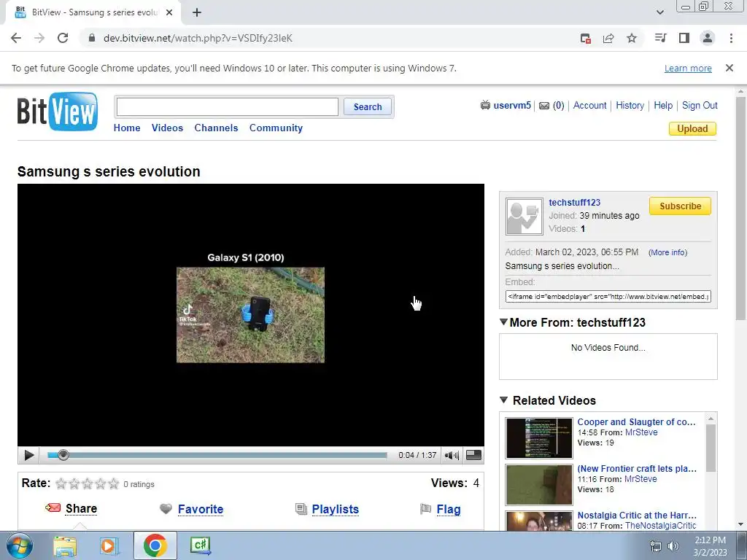Open the Help link
Screen dimensions: 747x560
click(662, 105)
